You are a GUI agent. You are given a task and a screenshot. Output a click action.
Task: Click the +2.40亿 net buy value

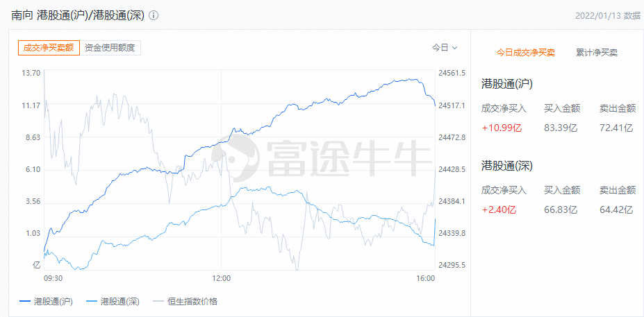coord(499,209)
